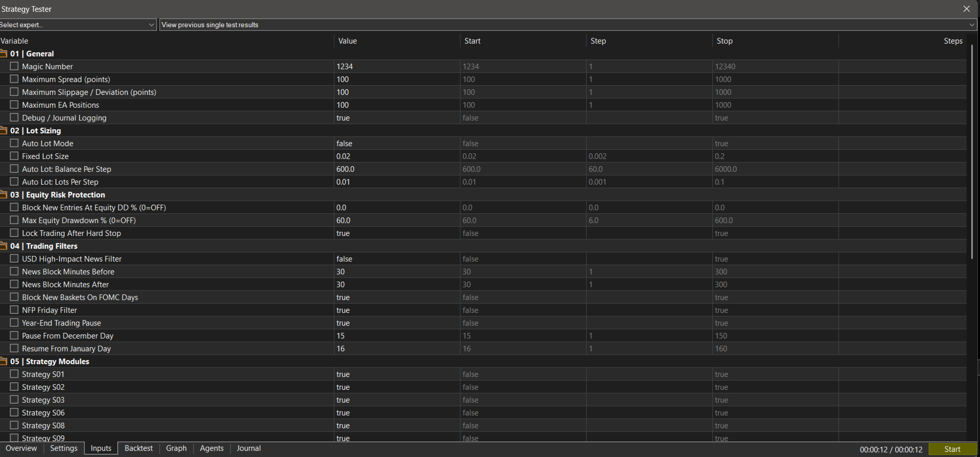The width and height of the screenshot is (980, 457).
Task: Open View previous single test results dropdown
Action: 568,25
